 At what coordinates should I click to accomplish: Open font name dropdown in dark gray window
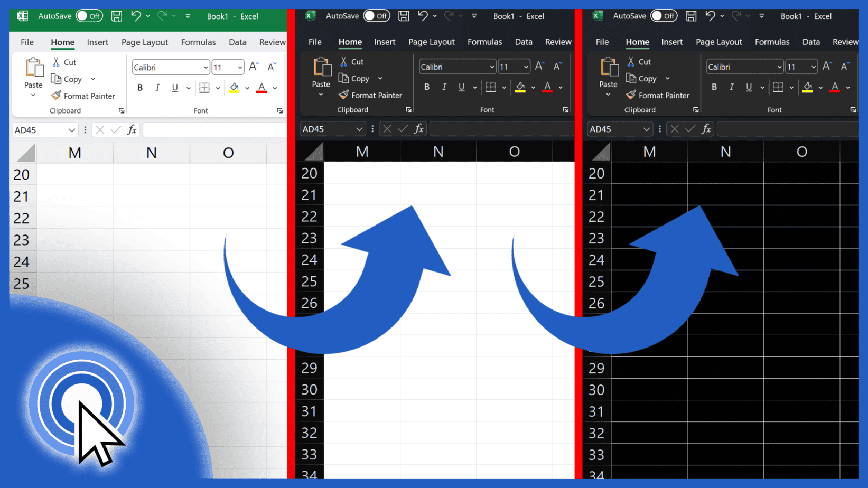coord(492,67)
